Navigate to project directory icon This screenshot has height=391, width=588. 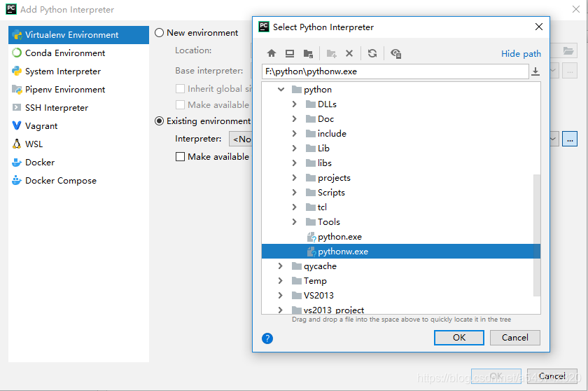point(308,53)
